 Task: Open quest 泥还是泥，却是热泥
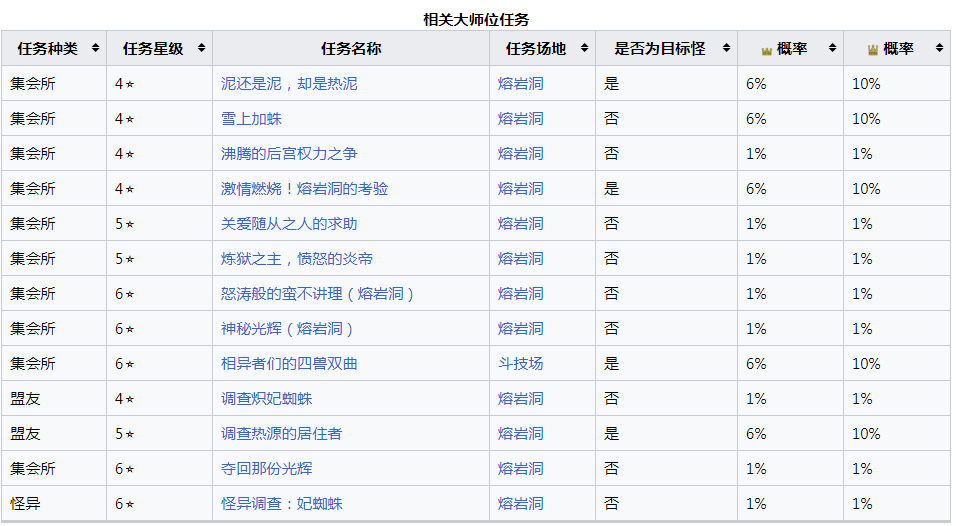click(x=289, y=84)
